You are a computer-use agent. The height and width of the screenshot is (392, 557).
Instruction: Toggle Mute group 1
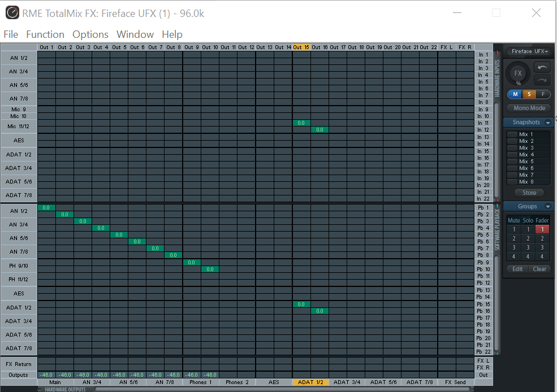[513, 229]
